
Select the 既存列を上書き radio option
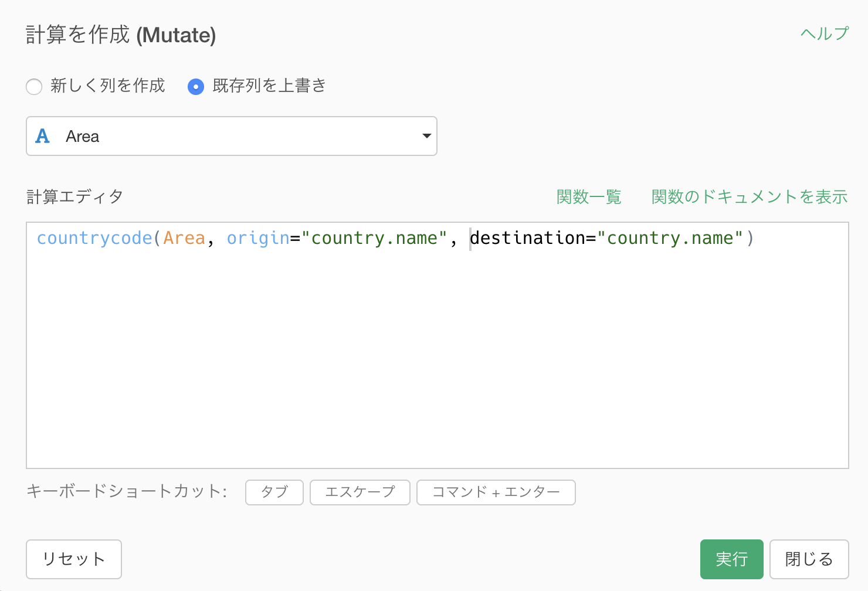point(196,87)
